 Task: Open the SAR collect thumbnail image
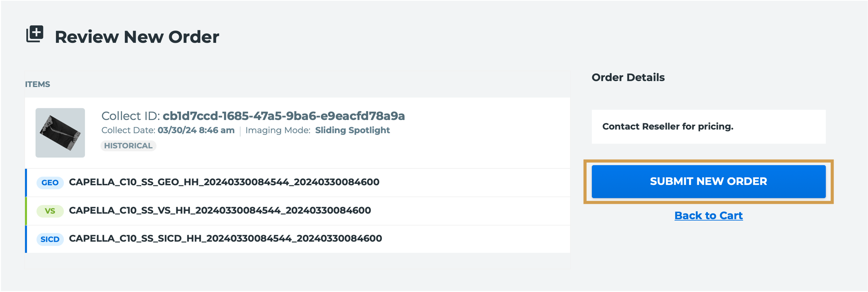(x=60, y=133)
